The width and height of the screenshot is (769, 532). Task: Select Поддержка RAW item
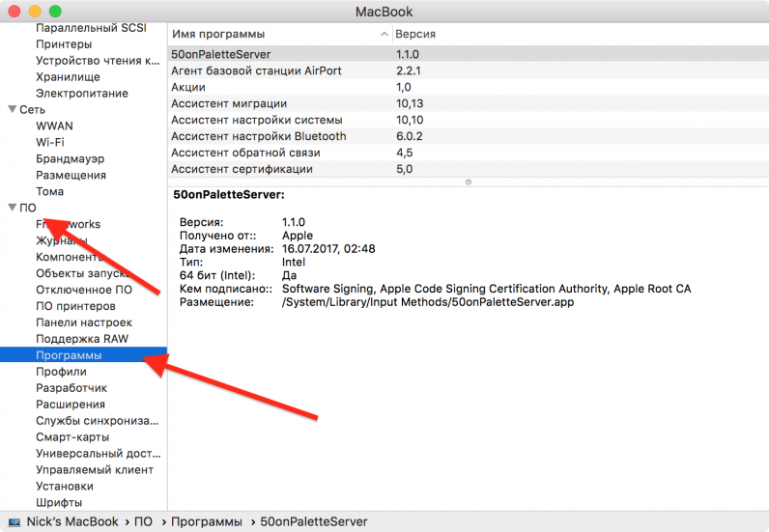[x=82, y=339]
